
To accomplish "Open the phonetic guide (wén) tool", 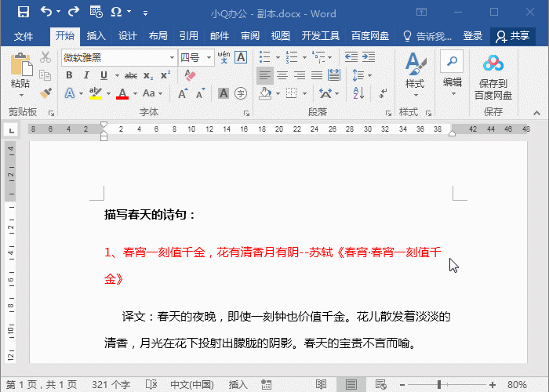I will [224, 57].
